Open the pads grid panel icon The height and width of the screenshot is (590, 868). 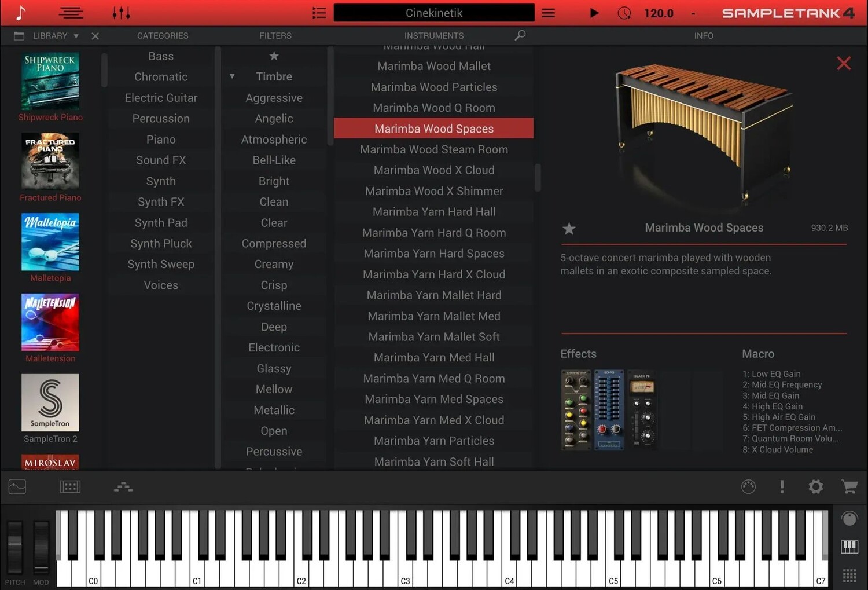click(70, 487)
